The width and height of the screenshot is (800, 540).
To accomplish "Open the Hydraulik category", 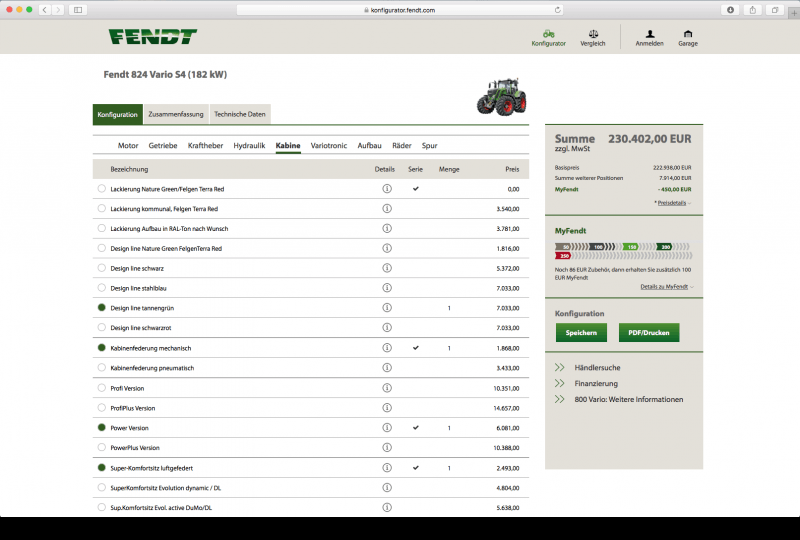I will coord(249,145).
